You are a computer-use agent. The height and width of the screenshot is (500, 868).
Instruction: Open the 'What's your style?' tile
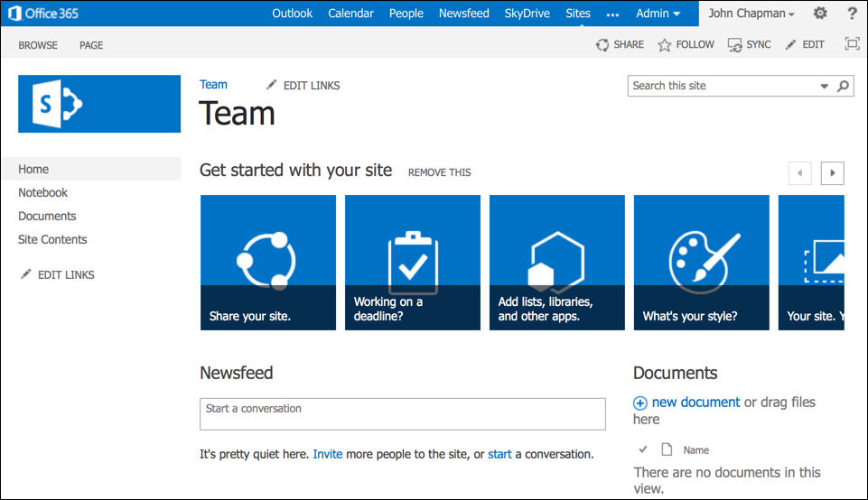point(701,263)
